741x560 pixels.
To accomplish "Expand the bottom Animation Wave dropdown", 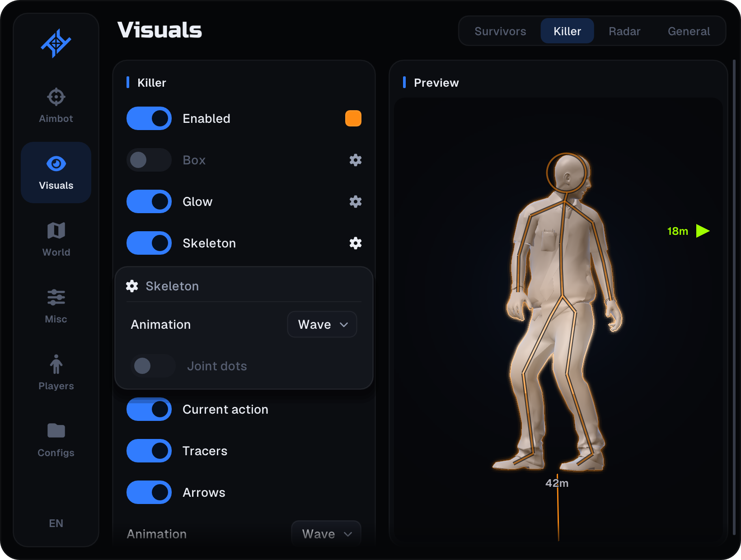I will coord(326,534).
